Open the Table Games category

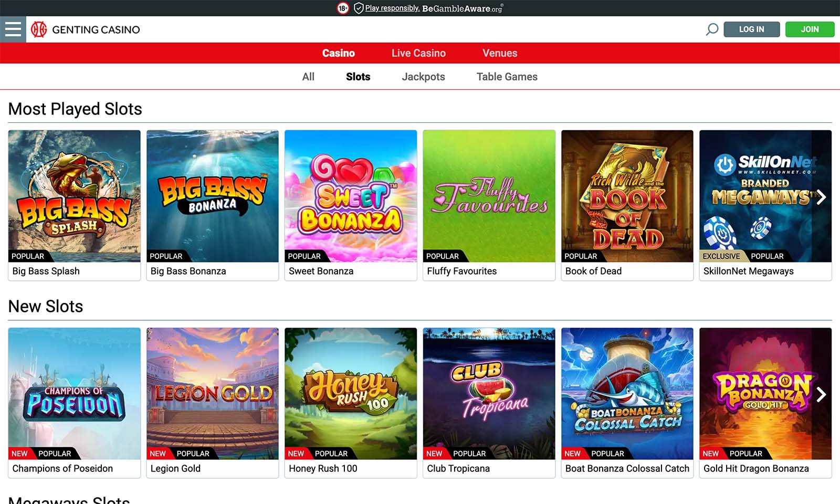click(507, 77)
